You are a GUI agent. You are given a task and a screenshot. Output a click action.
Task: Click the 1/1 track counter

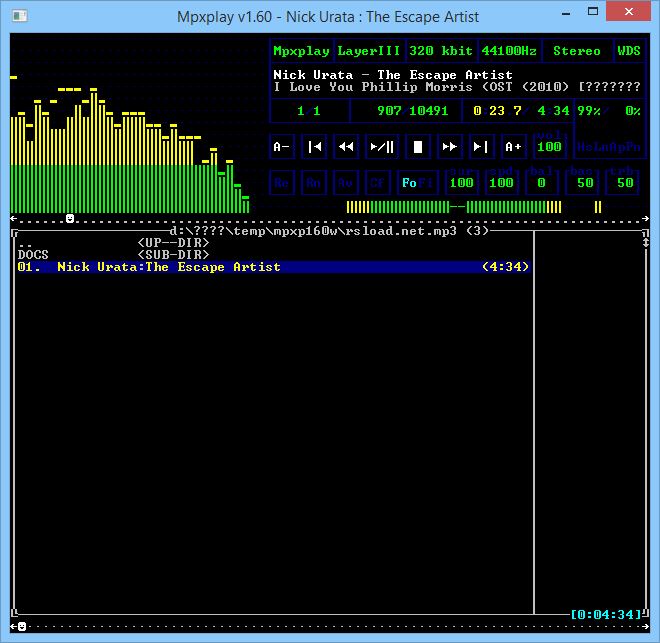tap(309, 111)
